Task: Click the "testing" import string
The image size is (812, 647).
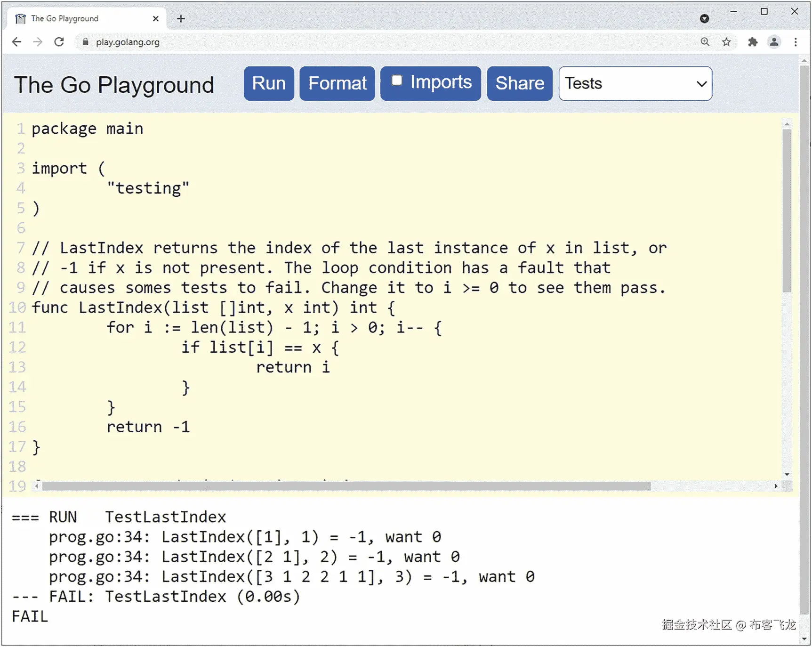Action: pyautogui.click(x=148, y=188)
